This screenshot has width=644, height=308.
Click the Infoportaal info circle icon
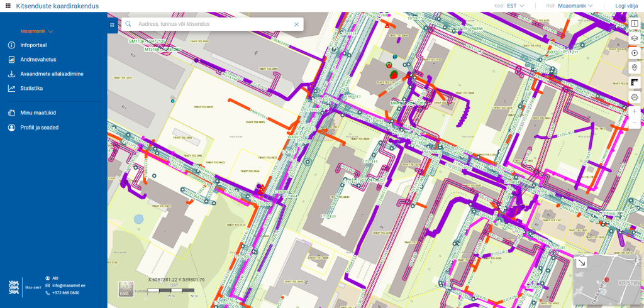point(11,45)
